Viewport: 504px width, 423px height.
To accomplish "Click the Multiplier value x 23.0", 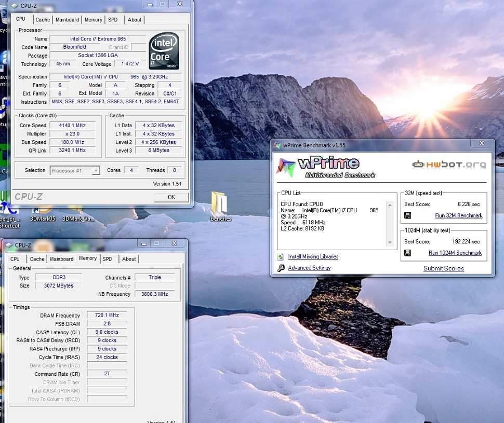I will coord(72,134).
